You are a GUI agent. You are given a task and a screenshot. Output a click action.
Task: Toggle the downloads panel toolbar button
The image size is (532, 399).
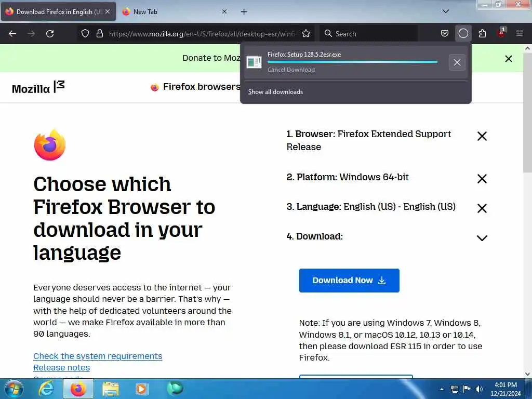click(463, 34)
